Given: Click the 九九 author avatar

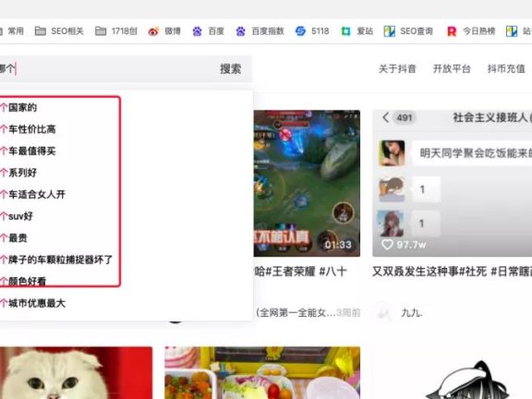Looking at the screenshot, I should tap(383, 312).
